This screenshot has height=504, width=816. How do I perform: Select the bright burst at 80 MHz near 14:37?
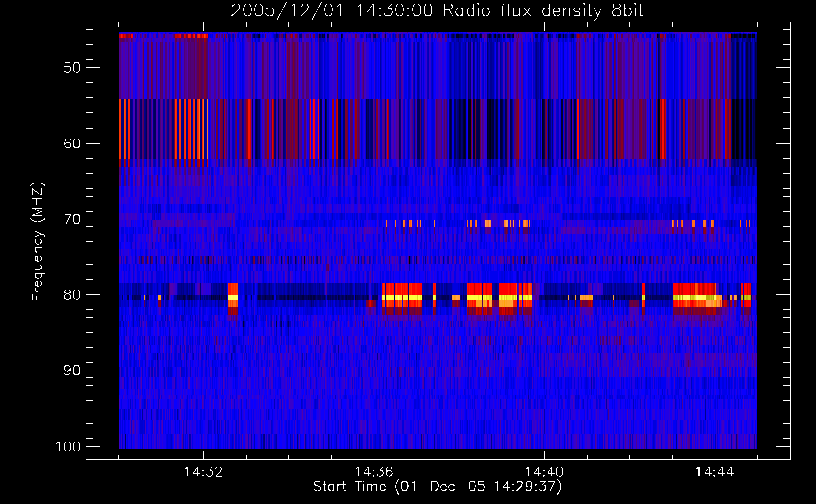point(402,298)
